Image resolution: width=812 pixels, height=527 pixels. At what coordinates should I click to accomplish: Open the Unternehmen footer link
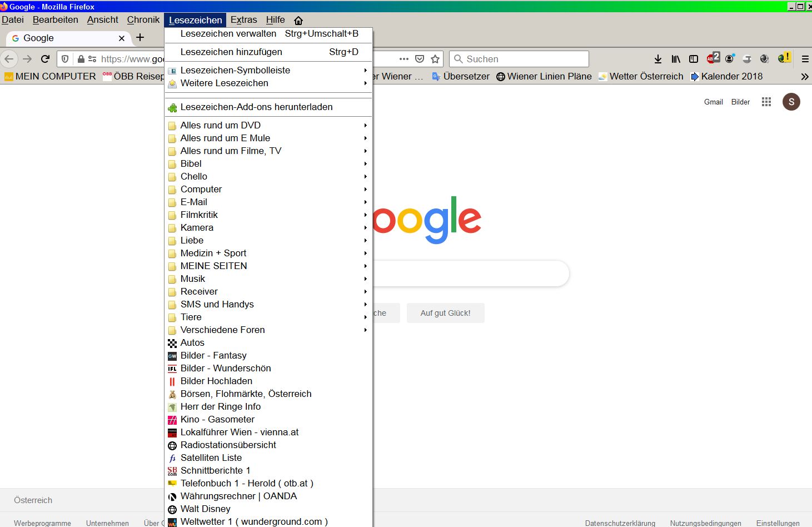click(x=108, y=523)
